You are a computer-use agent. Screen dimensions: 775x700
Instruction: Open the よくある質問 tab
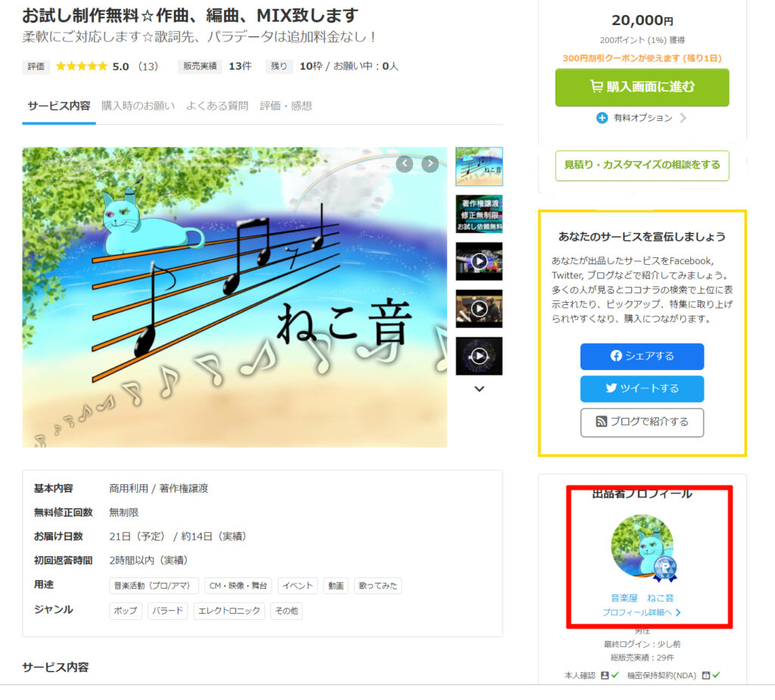(217, 106)
